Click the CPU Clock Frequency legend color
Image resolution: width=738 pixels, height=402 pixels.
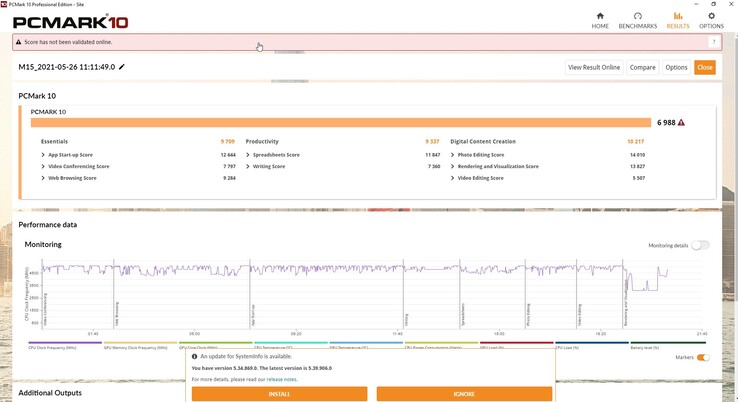tap(62, 343)
